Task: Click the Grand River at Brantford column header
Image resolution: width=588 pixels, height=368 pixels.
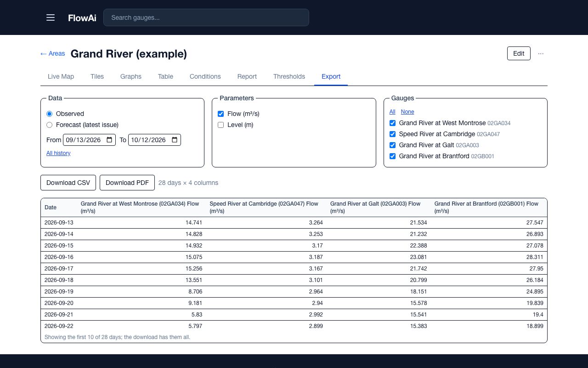Action: point(489,207)
